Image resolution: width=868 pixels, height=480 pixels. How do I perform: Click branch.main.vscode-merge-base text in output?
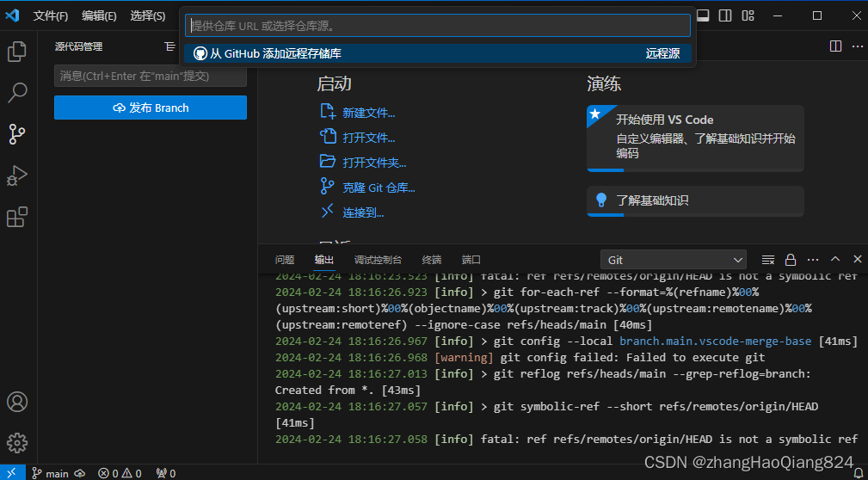[x=715, y=342]
